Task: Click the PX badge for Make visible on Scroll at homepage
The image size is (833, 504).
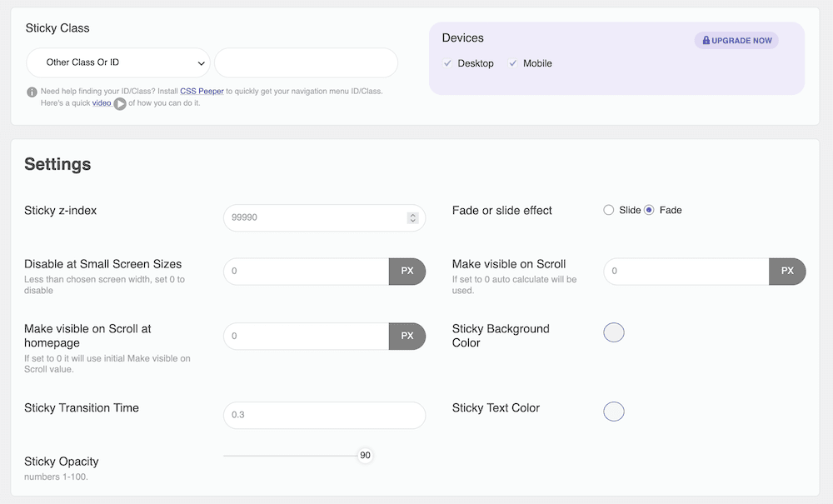Action: coord(407,336)
